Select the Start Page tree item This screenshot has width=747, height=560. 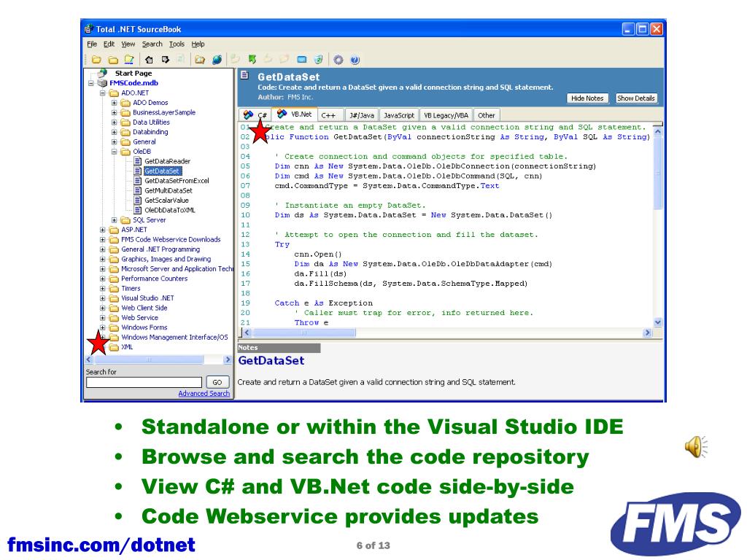click(x=133, y=73)
